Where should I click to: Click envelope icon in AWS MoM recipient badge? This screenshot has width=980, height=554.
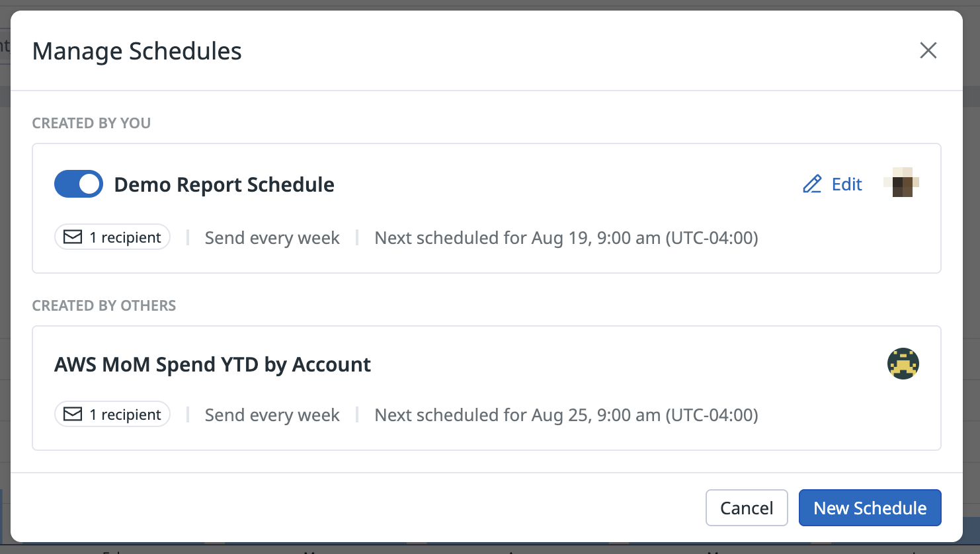[73, 414]
